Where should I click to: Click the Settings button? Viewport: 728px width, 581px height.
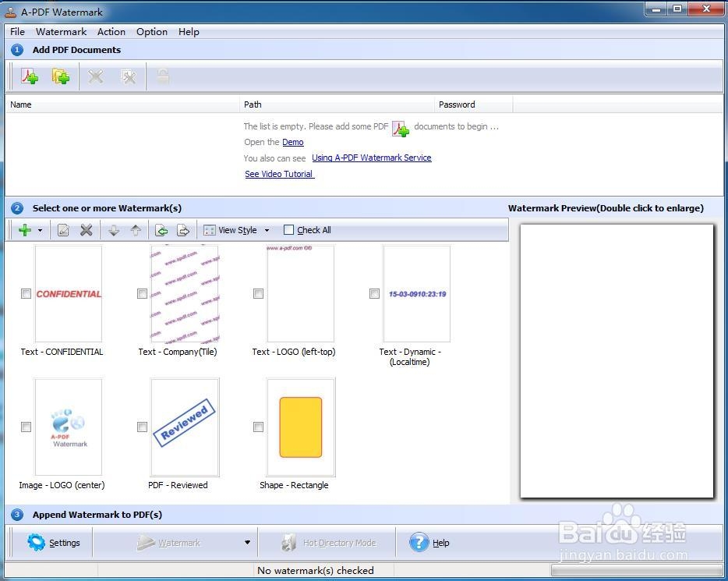tap(54, 543)
